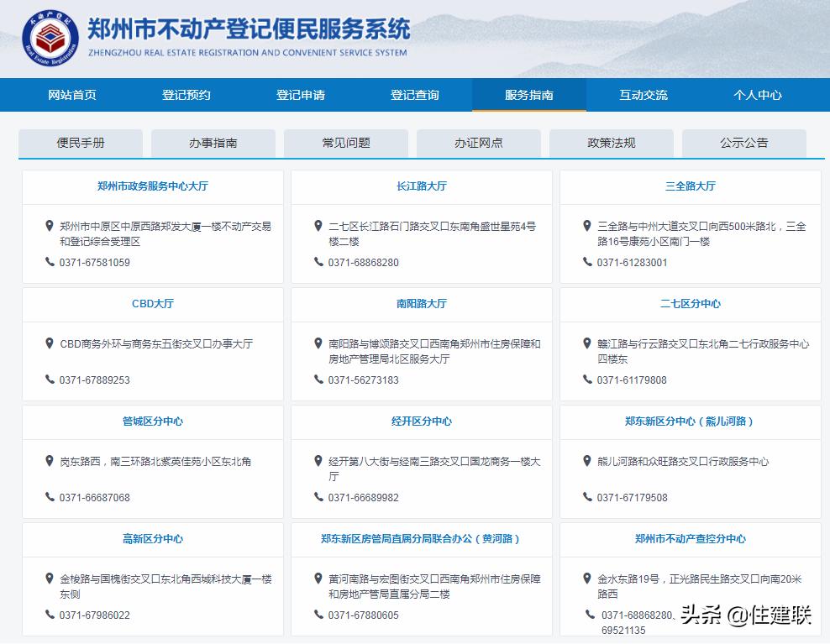Click location pin icon in 高新区分中心 card
Viewport: 830px width, 644px height.
tap(50, 579)
